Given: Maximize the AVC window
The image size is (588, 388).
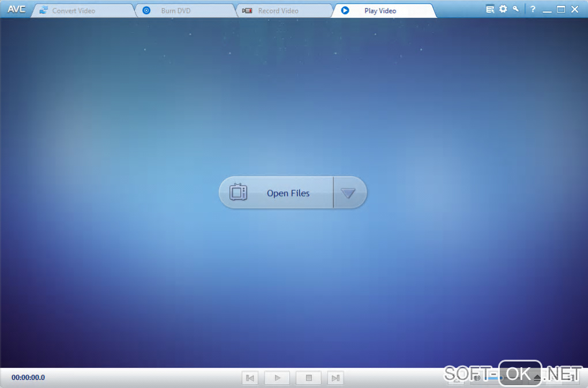Looking at the screenshot, I should coord(561,9).
